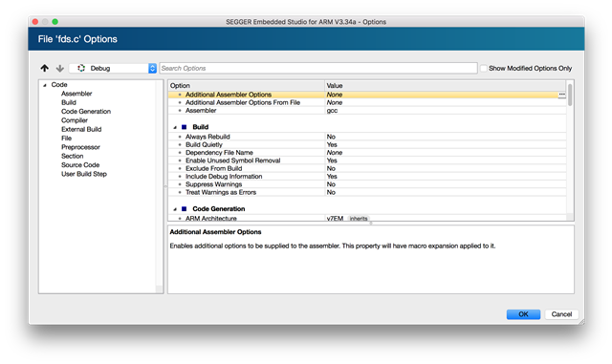
Task: Select the ARM Architecture option
Action: (367, 218)
